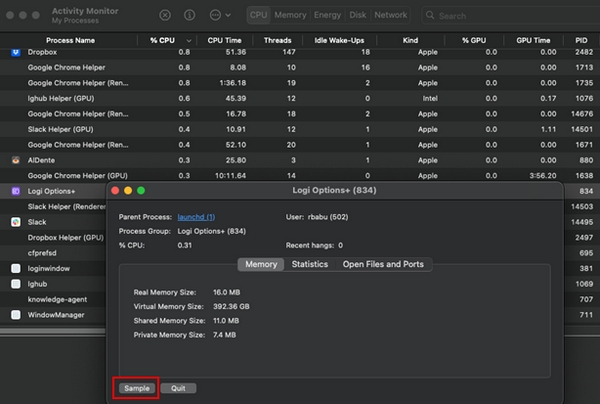Screen dimensions: 600x404
Task: Select the AlDente process row
Action: point(300,160)
